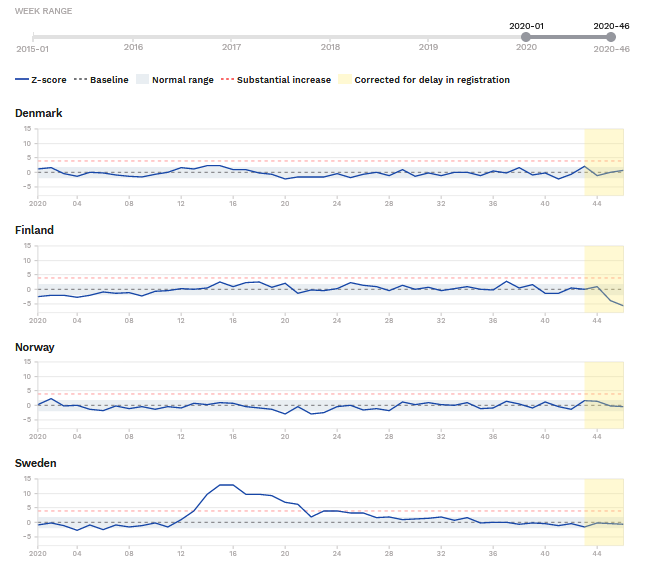Click the Finland chart title
The image size is (645, 574).
coord(34,230)
